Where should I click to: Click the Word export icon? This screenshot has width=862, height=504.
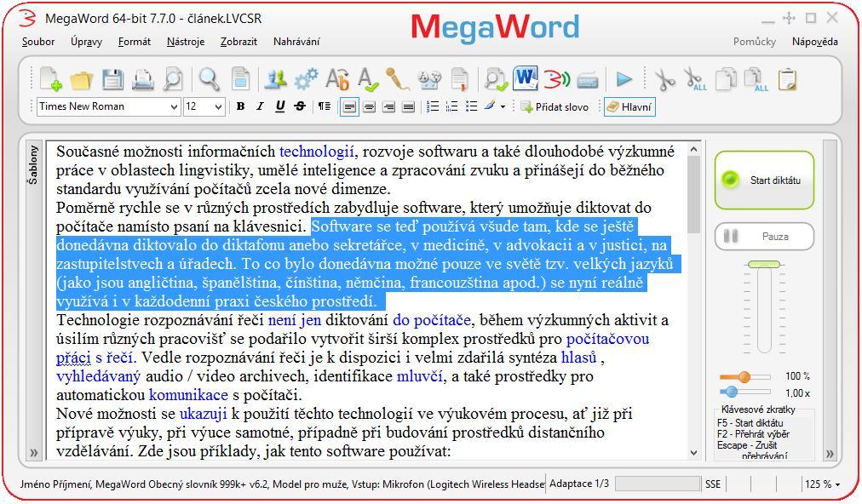coord(525,78)
